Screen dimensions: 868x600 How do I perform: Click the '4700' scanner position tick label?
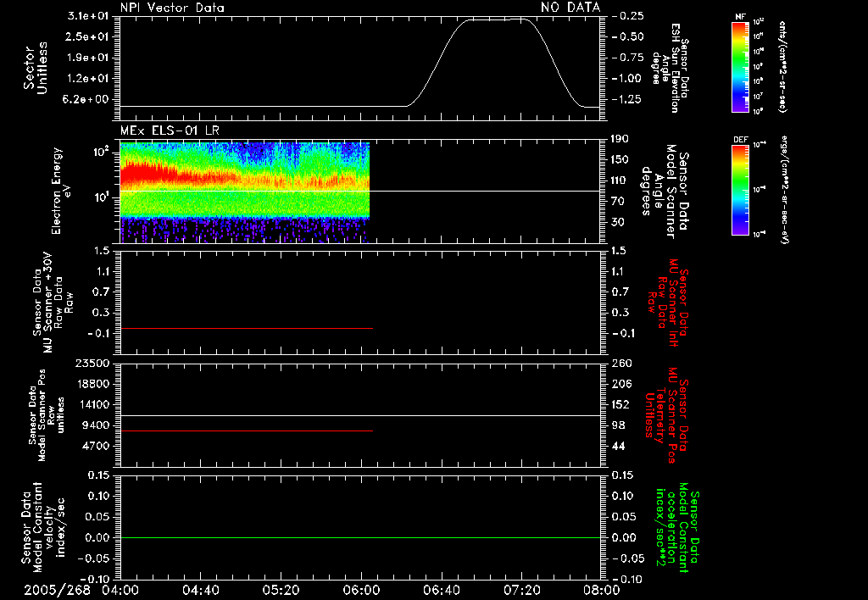[x=95, y=446]
